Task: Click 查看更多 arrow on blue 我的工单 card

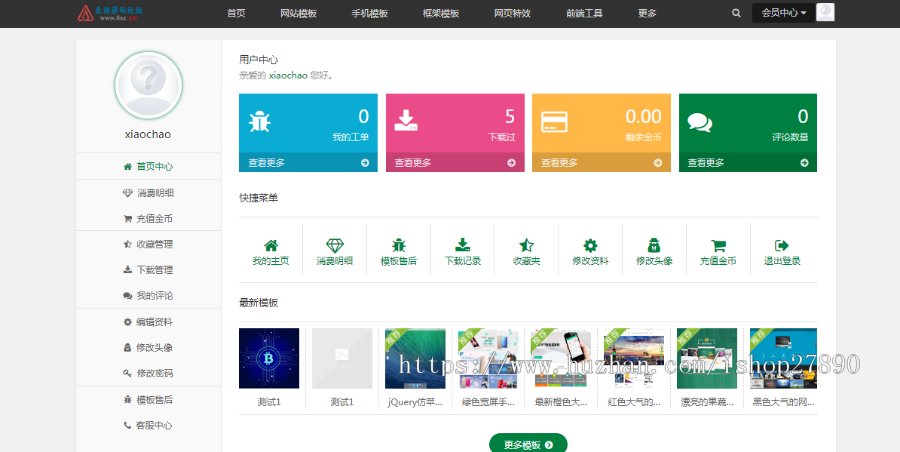Action: (x=365, y=163)
